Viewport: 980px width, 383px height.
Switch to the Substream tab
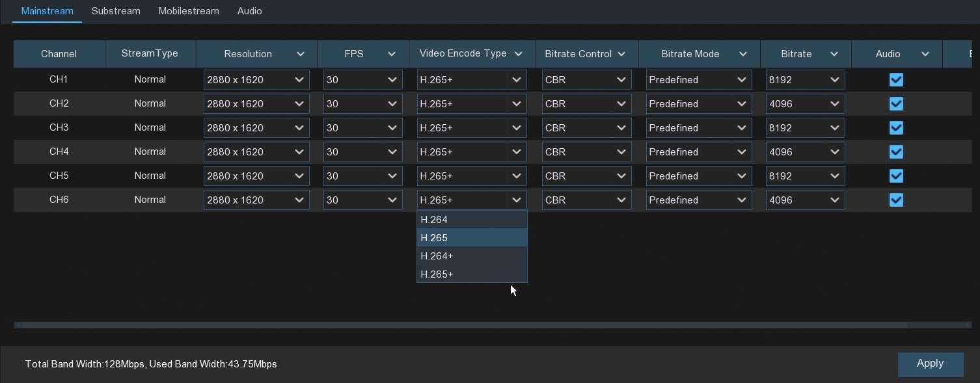116,11
